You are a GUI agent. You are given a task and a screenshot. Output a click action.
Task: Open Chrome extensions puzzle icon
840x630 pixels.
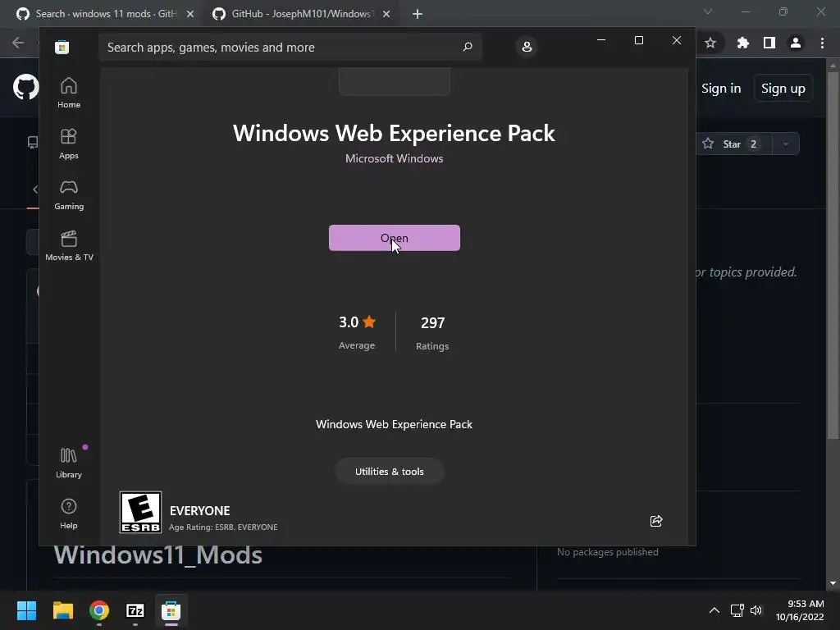click(x=742, y=43)
